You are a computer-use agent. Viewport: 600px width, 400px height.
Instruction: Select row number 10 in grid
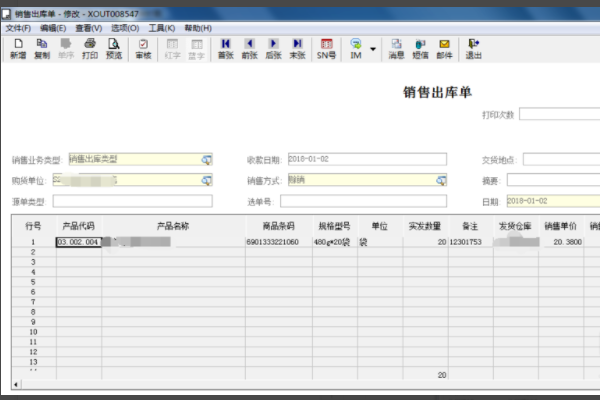34,332
